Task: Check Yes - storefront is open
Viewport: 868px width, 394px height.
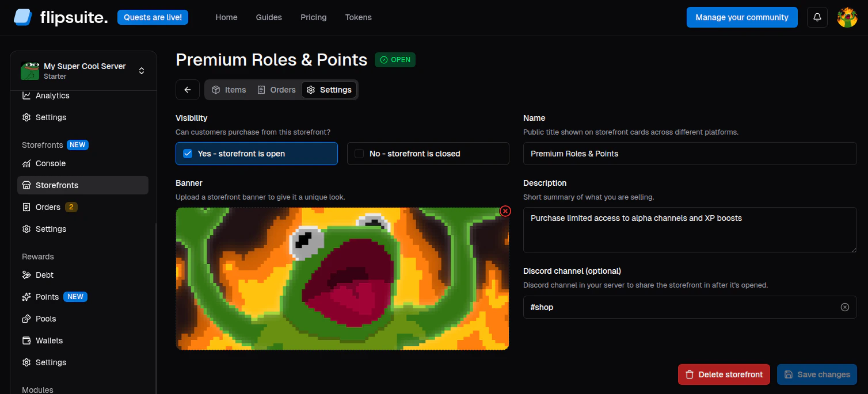Action: [x=257, y=154]
